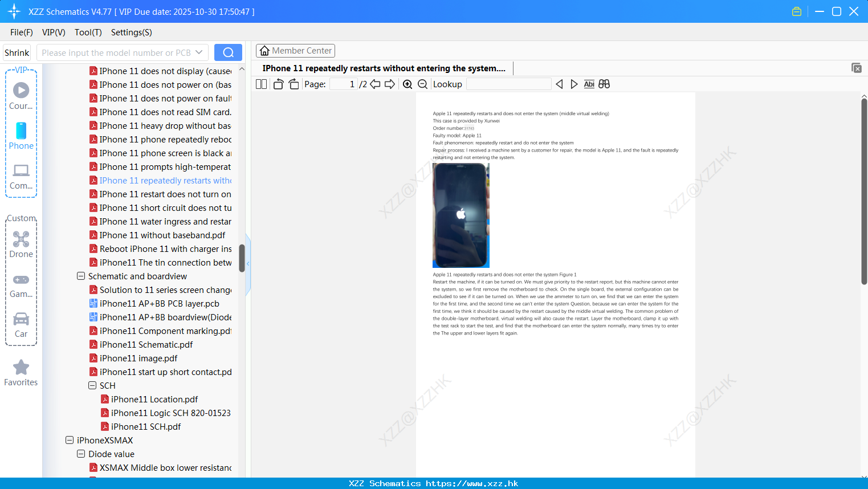
Task: Click the Shrink button
Action: point(17,52)
